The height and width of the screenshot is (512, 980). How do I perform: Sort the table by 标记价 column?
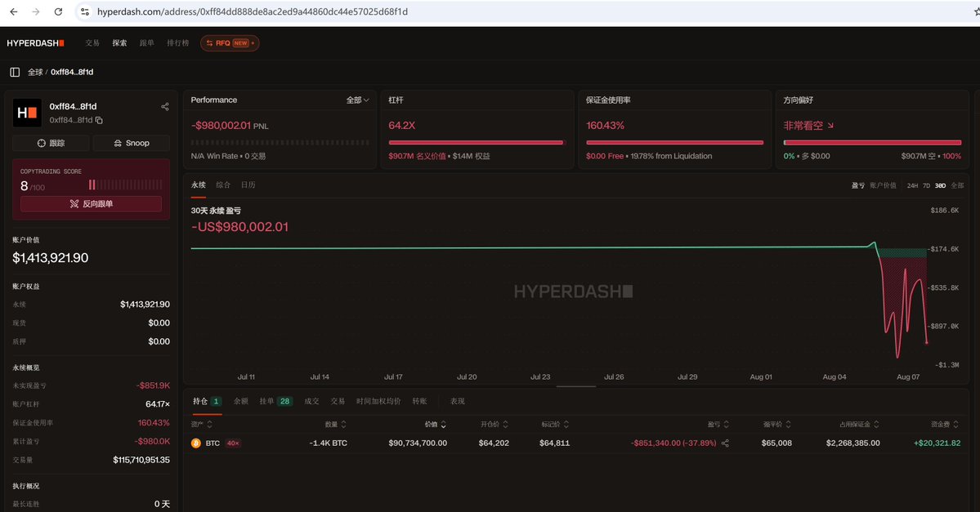pos(555,425)
